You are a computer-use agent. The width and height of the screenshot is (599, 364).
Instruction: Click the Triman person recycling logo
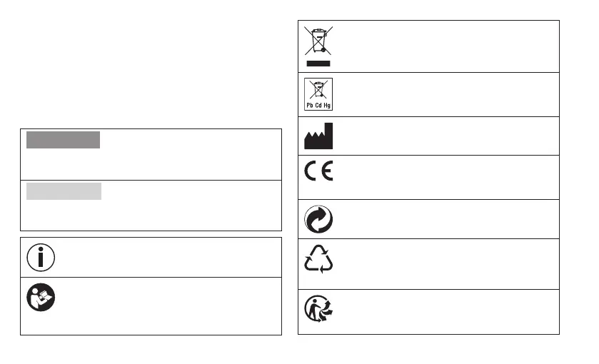[318, 308]
